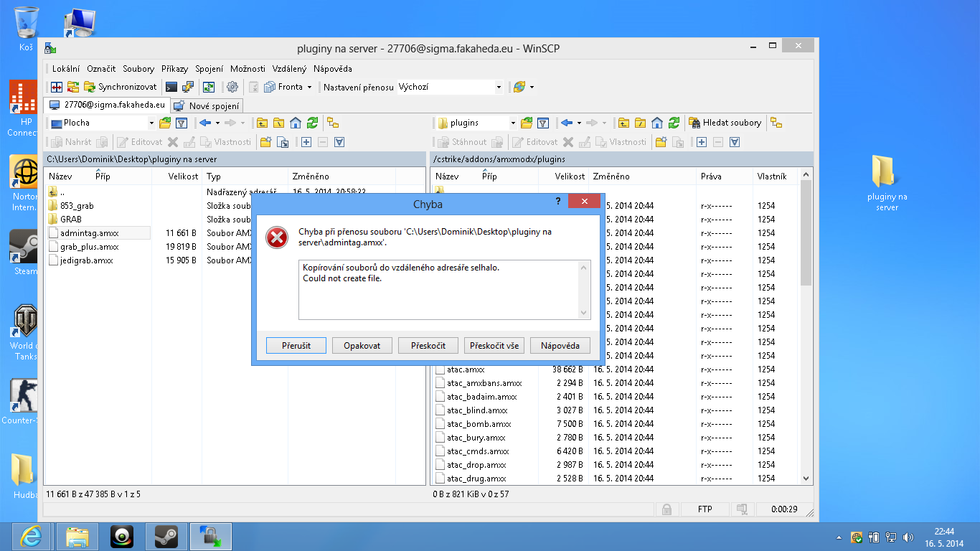Open the Příkazy menu

[x=174, y=69]
